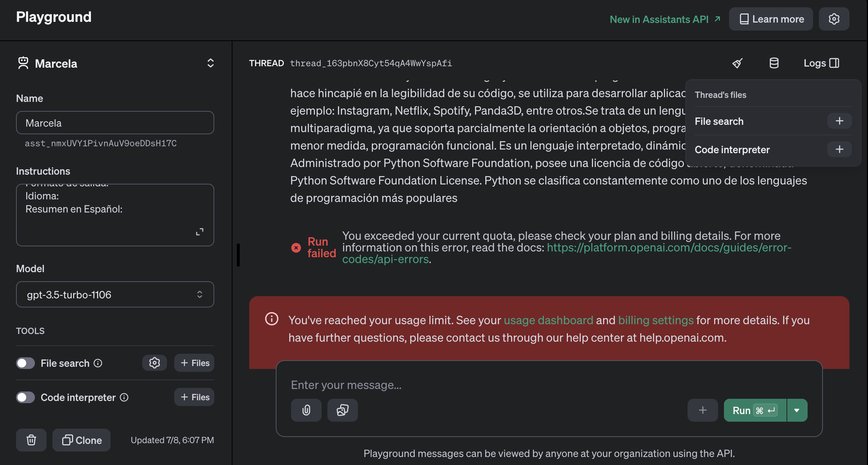This screenshot has width=868, height=465.
Task: Click the attach file icon in message input
Action: coord(306,410)
